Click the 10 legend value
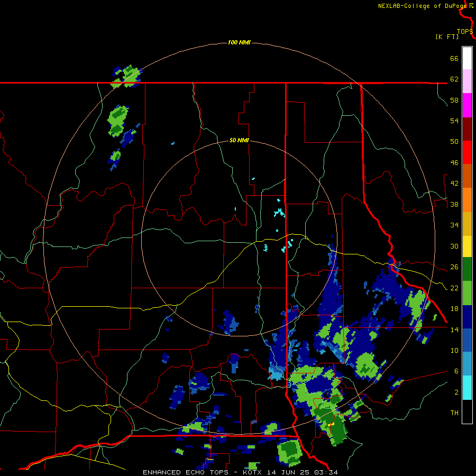 454,350
